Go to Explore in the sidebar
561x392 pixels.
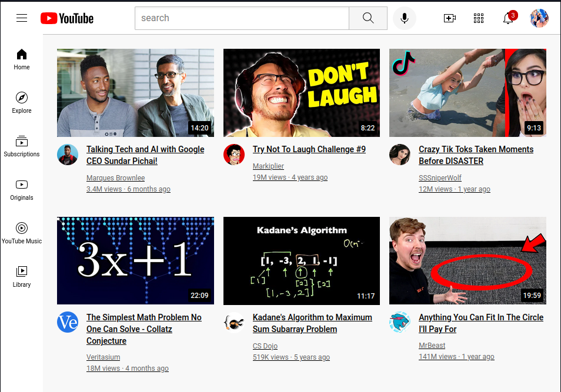coord(22,102)
